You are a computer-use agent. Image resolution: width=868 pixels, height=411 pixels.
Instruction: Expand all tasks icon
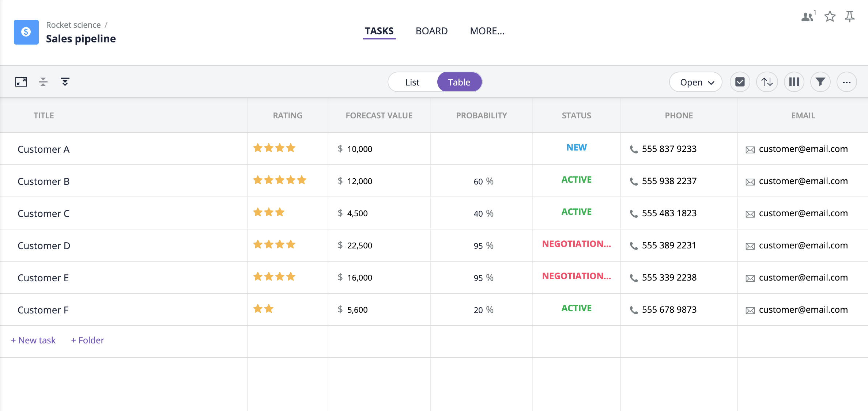[65, 82]
